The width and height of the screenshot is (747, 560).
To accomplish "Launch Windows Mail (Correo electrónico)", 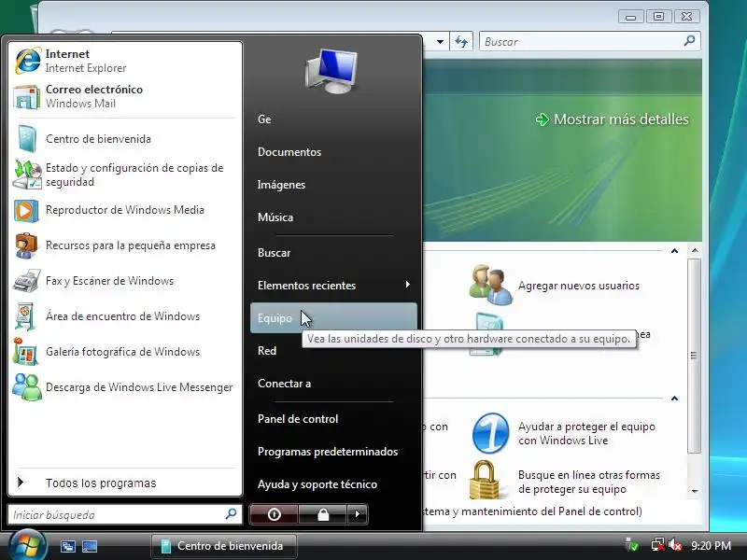I will 125,96.
